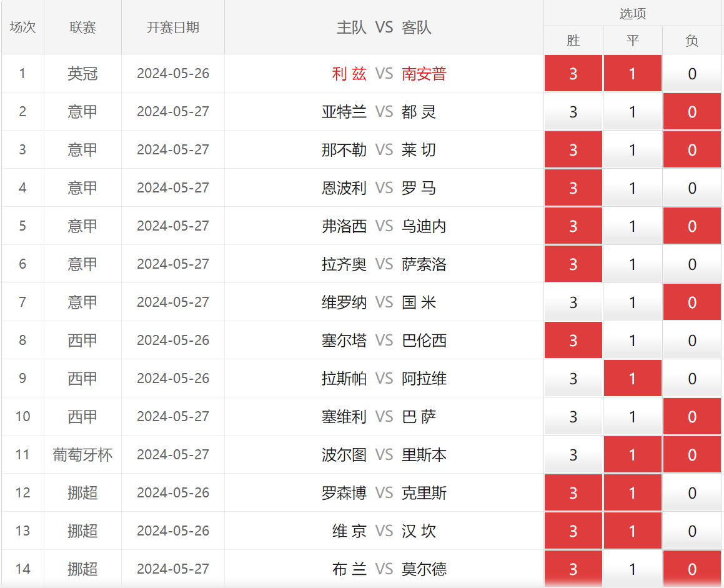Screen dimensions: 724x588
Task: Click team name 罗森博
Action: pyautogui.click(x=344, y=493)
